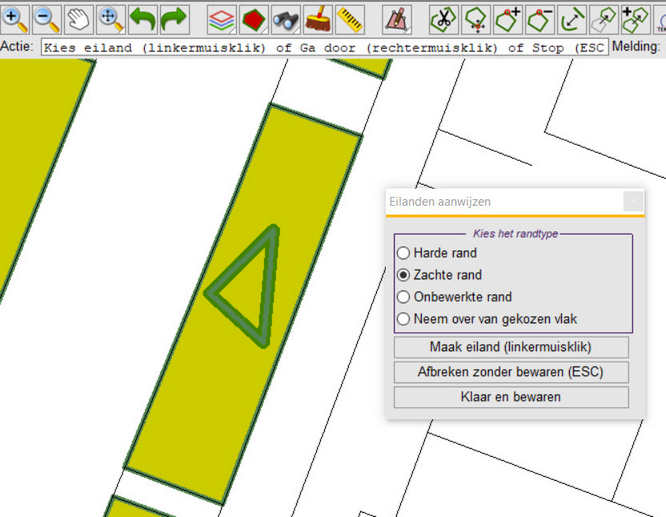This screenshot has height=517, width=666.
Task: Select the remove vertex minus tool
Action: [x=539, y=20]
